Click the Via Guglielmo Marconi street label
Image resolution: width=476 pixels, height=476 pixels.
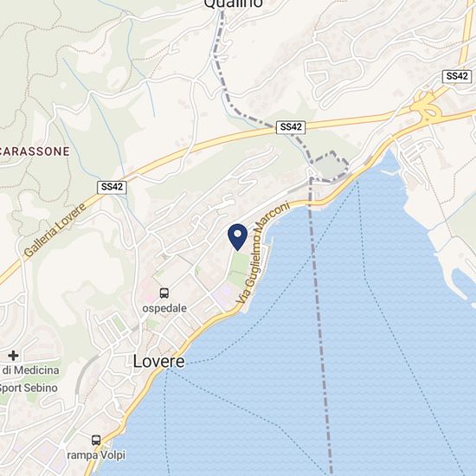[x=263, y=253]
